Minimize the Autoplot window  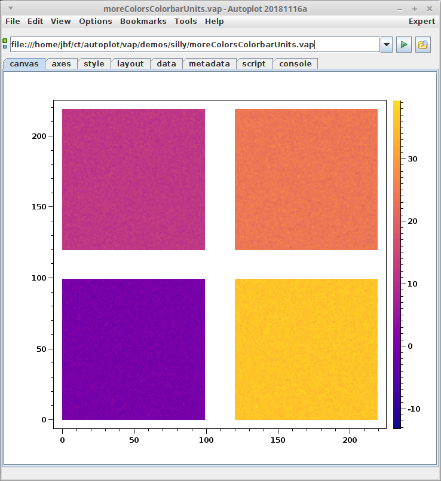[400, 9]
